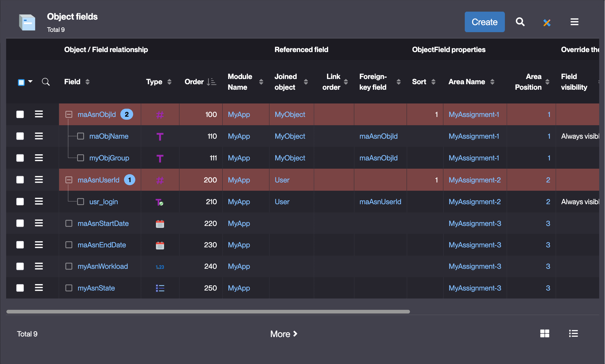Switch to thumbnail grid view
This screenshot has width=605, height=364.
pyautogui.click(x=545, y=333)
